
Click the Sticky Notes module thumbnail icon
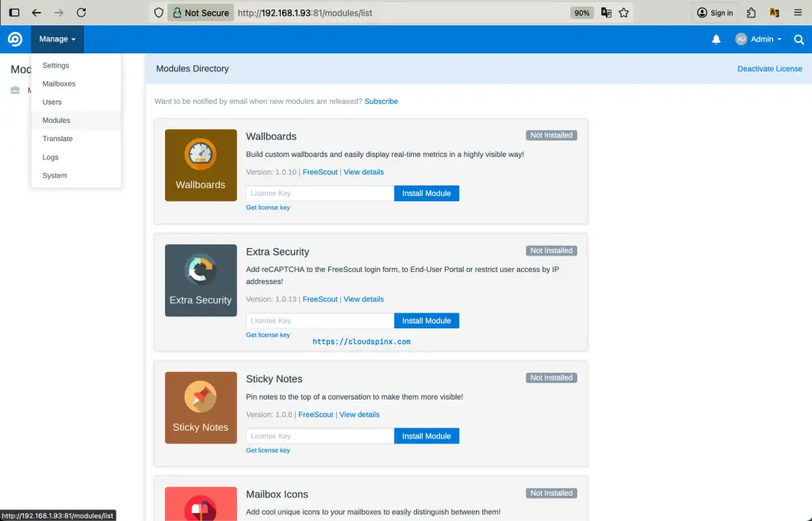click(x=201, y=408)
